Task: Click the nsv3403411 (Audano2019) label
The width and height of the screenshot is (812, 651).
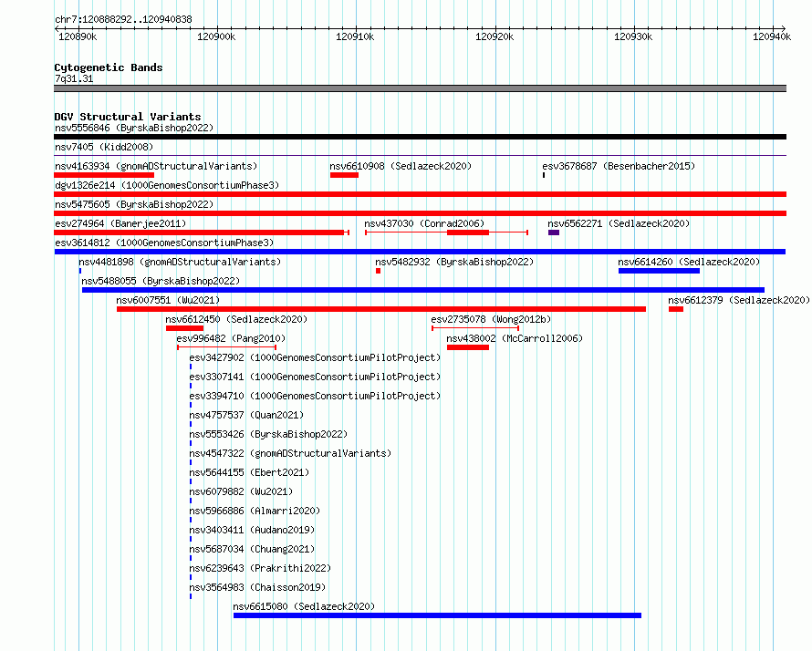Action: click(x=252, y=530)
